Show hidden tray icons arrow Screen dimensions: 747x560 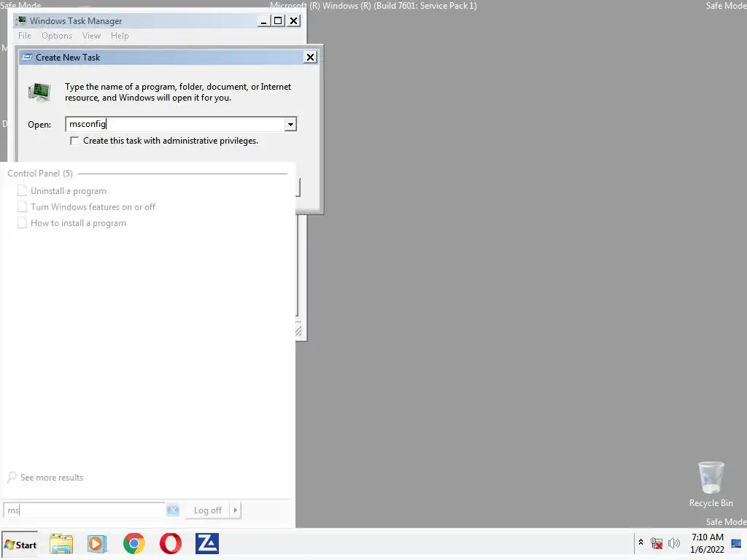pos(640,542)
